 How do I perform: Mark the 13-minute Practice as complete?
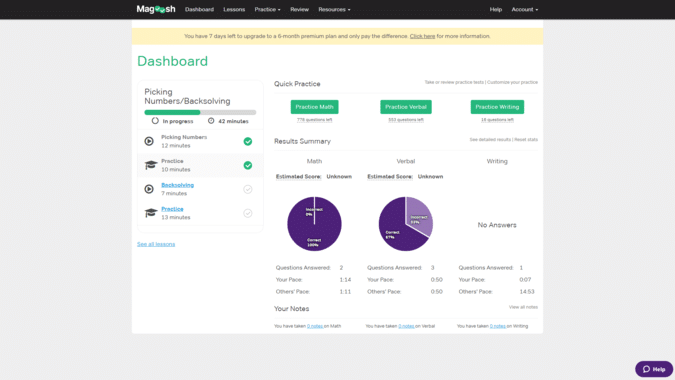(248, 213)
